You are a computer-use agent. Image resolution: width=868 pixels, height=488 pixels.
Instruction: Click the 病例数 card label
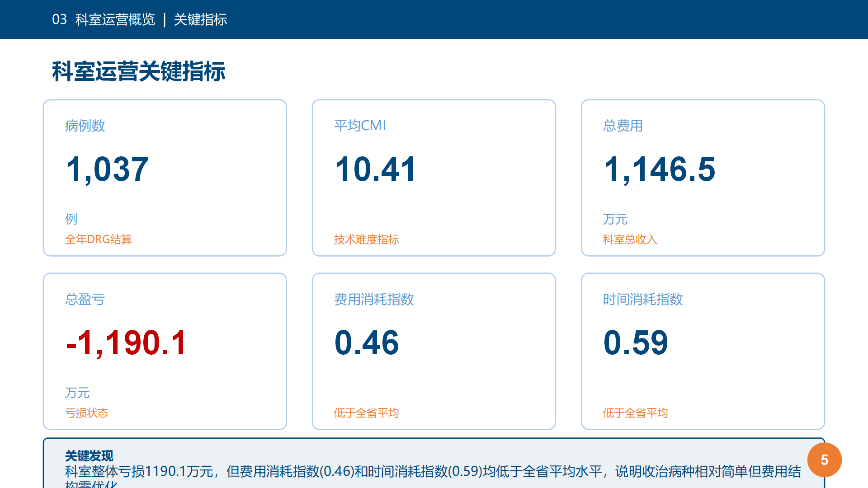pos(85,126)
